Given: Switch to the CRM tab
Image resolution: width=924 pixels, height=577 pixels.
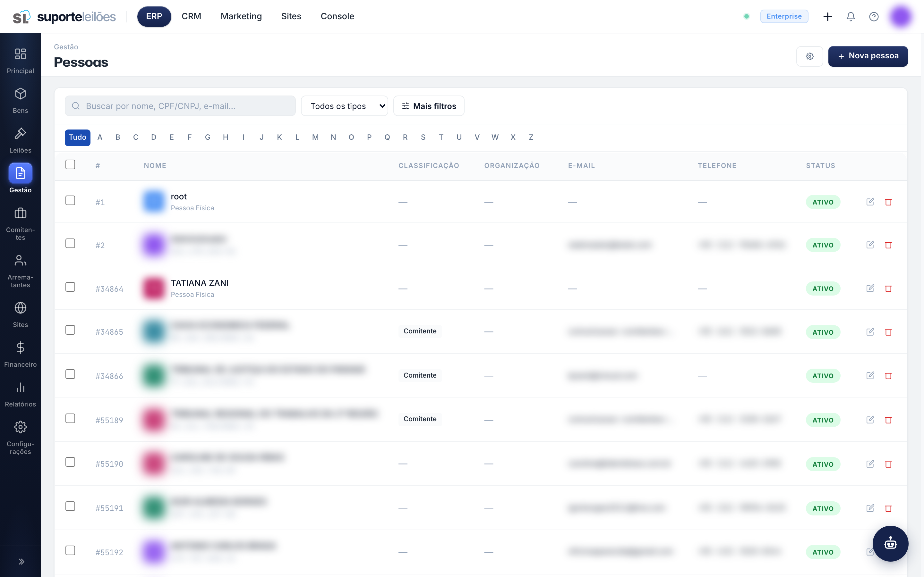Looking at the screenshot, I should pos(191,16).
